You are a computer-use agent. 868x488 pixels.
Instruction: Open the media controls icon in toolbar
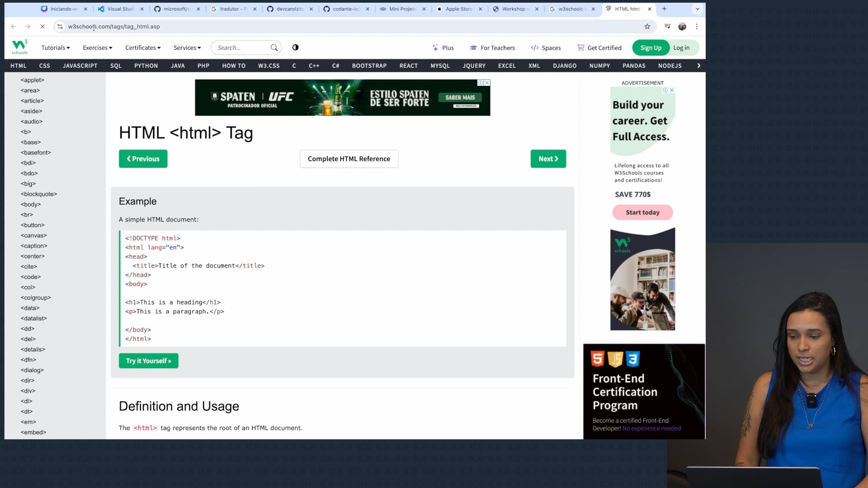[x=667, y=27]
